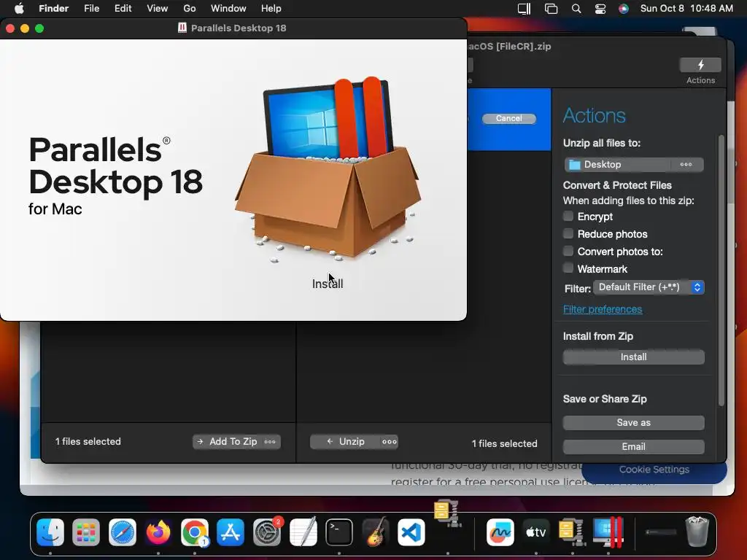Enable the Watermark checkbox
The height and width of the screenshot is (560, 747).
pos(568,268)
